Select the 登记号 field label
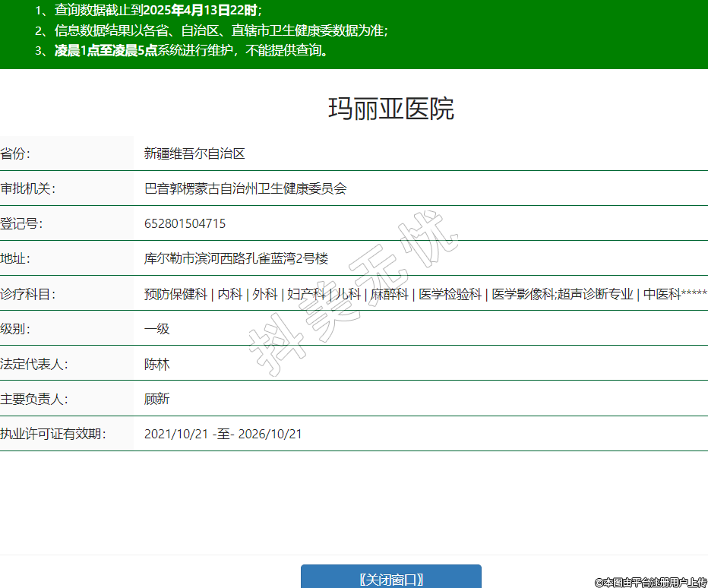 pyautogui.click(x=22, y=223)
